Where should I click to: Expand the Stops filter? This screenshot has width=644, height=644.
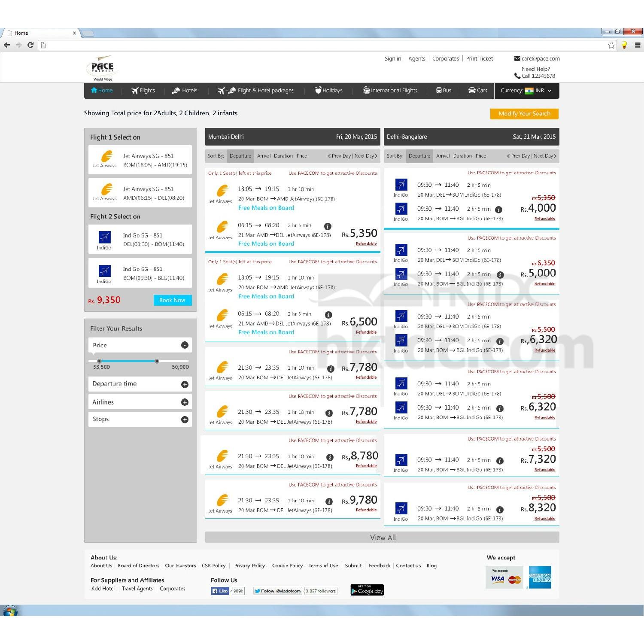coord(185,419)
